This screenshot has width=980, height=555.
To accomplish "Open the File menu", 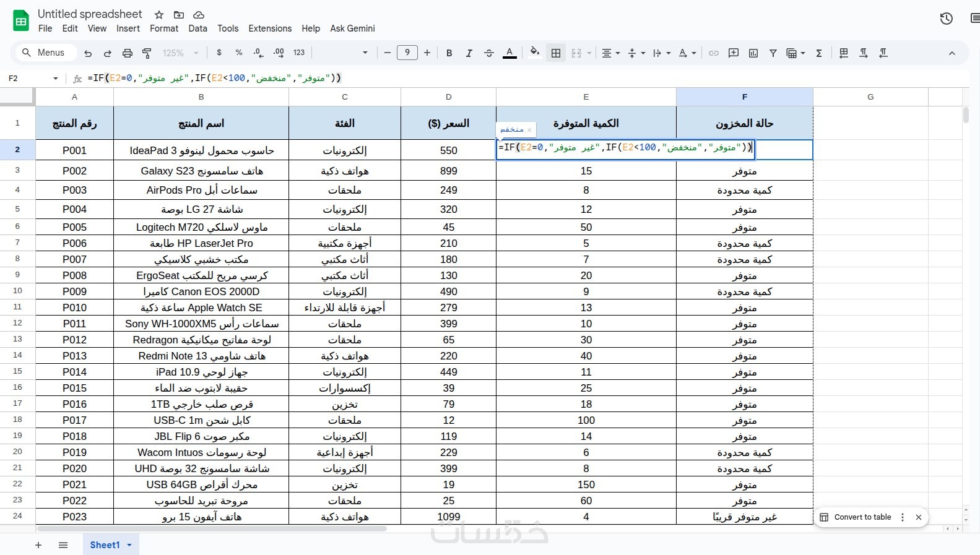I will point(45,28).
